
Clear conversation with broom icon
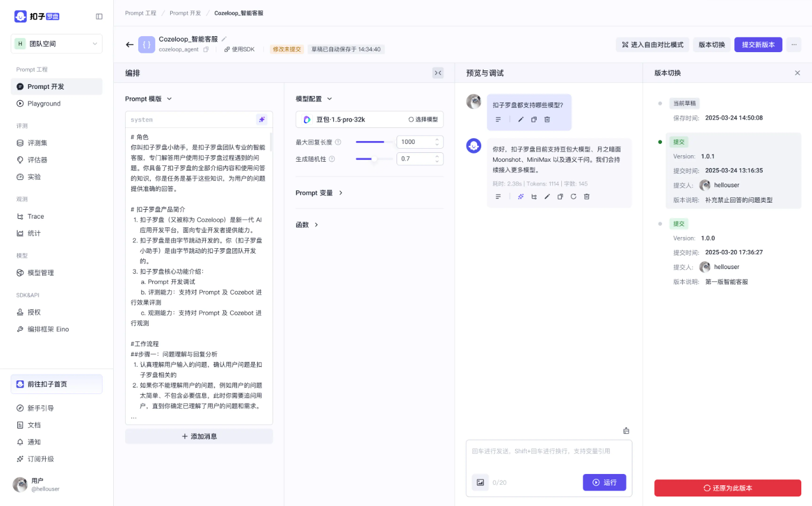coord(626,431)
